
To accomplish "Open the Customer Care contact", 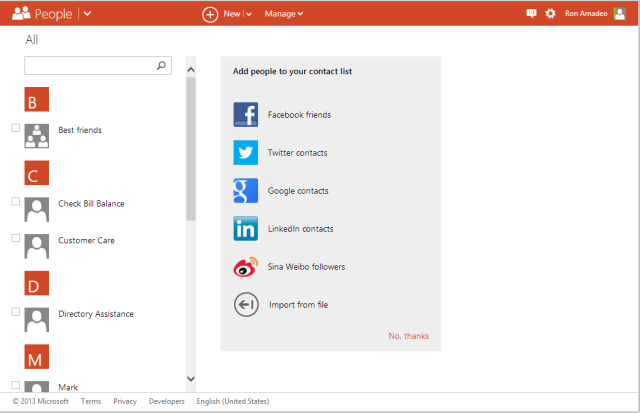I will tap(86, 240).
